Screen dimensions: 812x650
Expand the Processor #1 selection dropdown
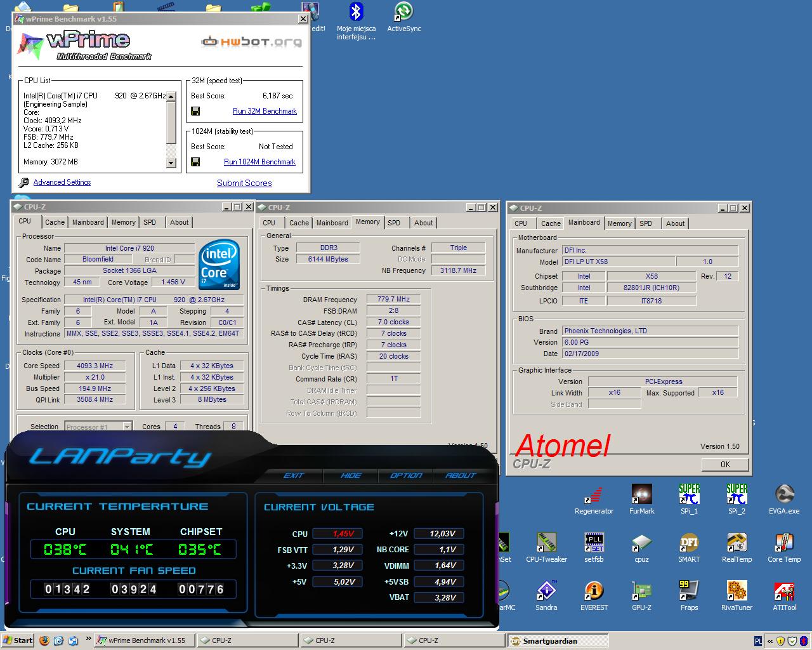point(127,427)
